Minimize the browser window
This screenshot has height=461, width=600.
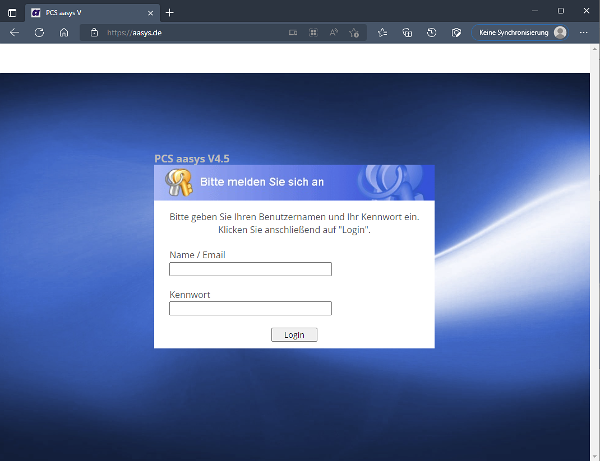(x=535, y=11)
